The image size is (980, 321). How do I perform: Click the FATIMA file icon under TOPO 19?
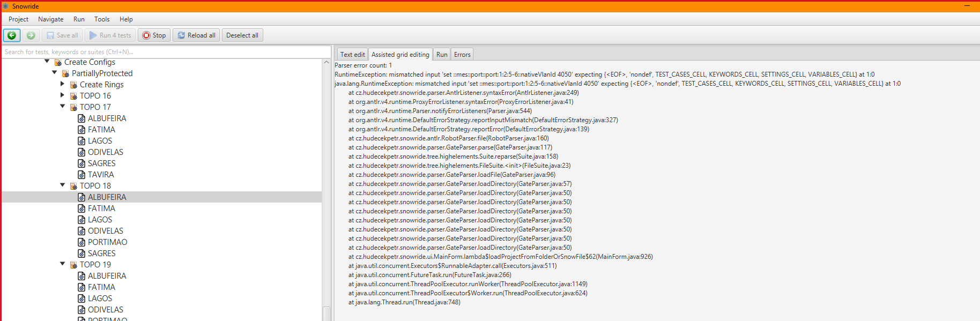pyautogui.click(x=81, y=287)
